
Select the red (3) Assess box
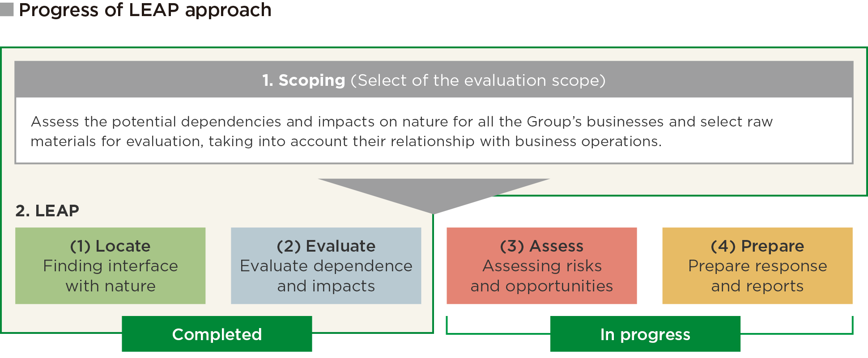pos(542,266)
